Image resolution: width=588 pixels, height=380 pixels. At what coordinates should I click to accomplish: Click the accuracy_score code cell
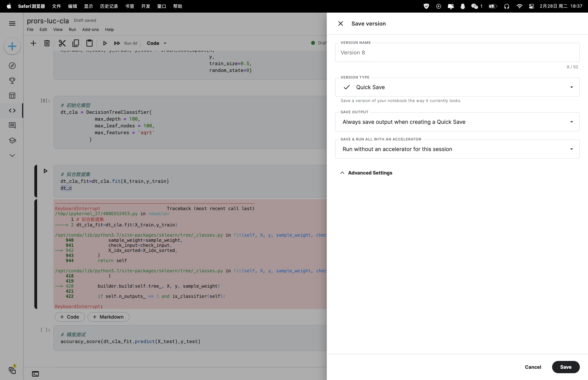pos(190,338)
